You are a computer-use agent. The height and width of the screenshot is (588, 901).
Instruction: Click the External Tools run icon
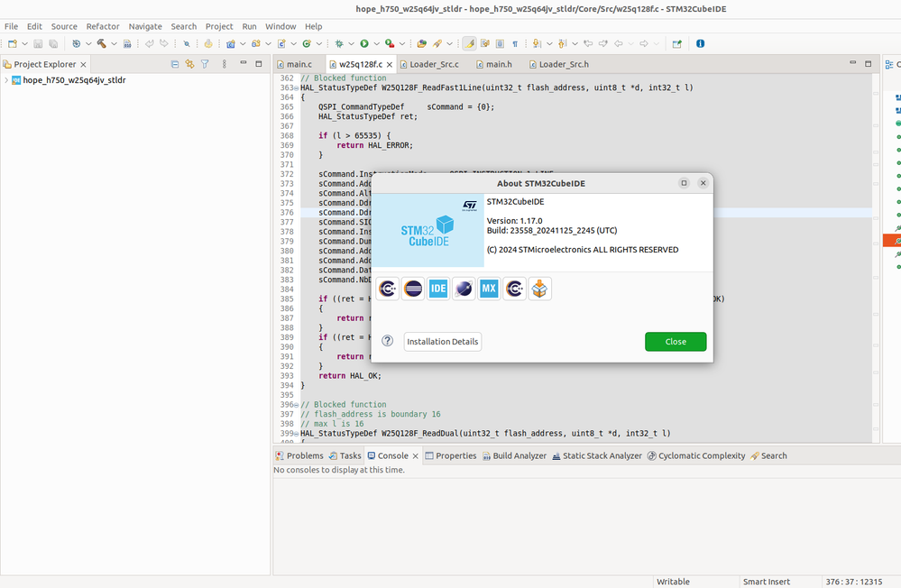tap(390, 43)
